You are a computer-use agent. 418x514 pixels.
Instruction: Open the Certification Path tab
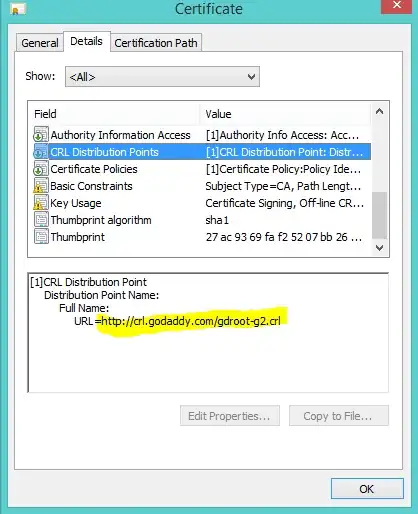tap(156, 43)
